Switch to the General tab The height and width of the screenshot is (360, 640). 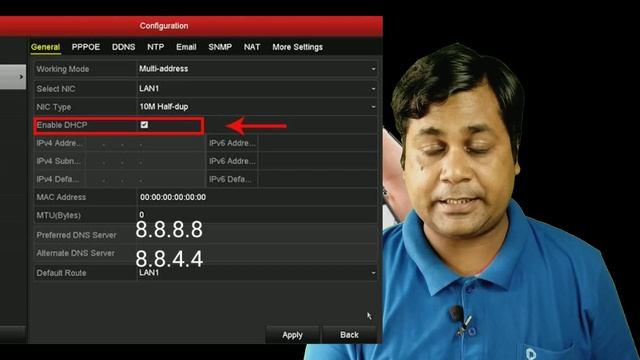[x=45, y=47]
